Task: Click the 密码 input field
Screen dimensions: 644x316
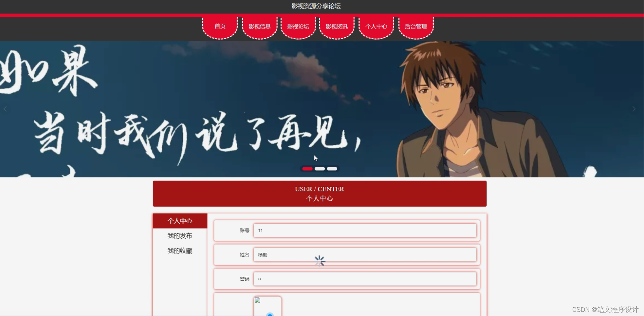Action: coord(365,279)
